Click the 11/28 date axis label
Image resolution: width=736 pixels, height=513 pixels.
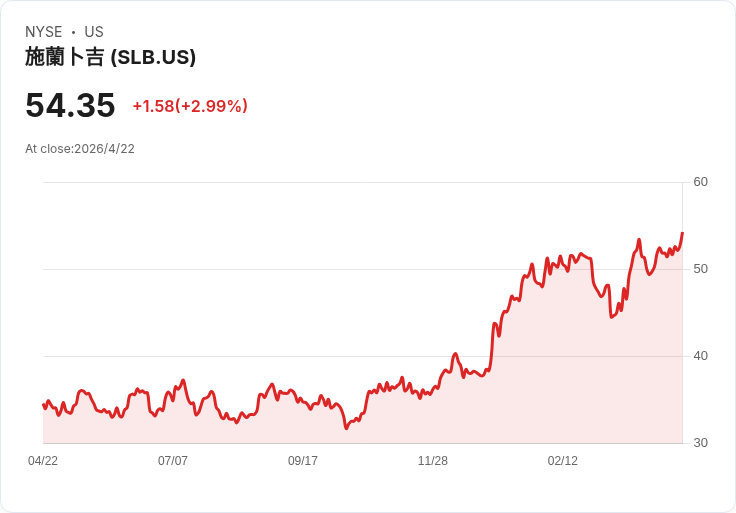433,461
